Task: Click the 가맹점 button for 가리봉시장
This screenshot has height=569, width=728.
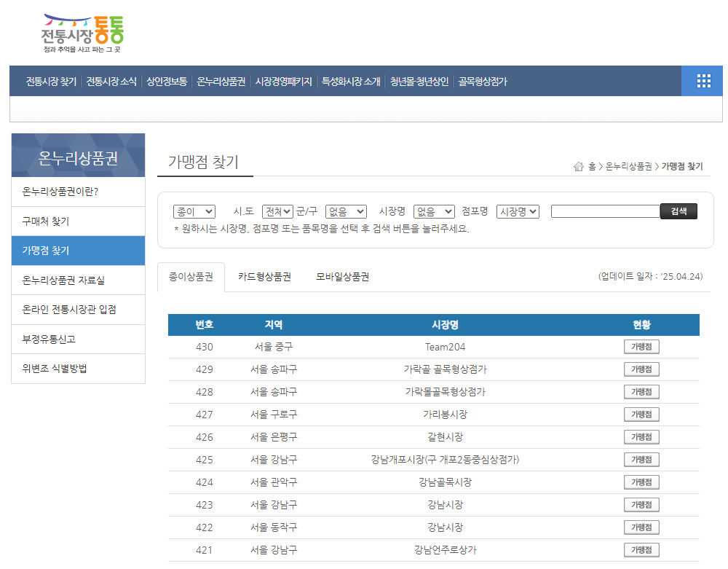Action: coord(641,414)
